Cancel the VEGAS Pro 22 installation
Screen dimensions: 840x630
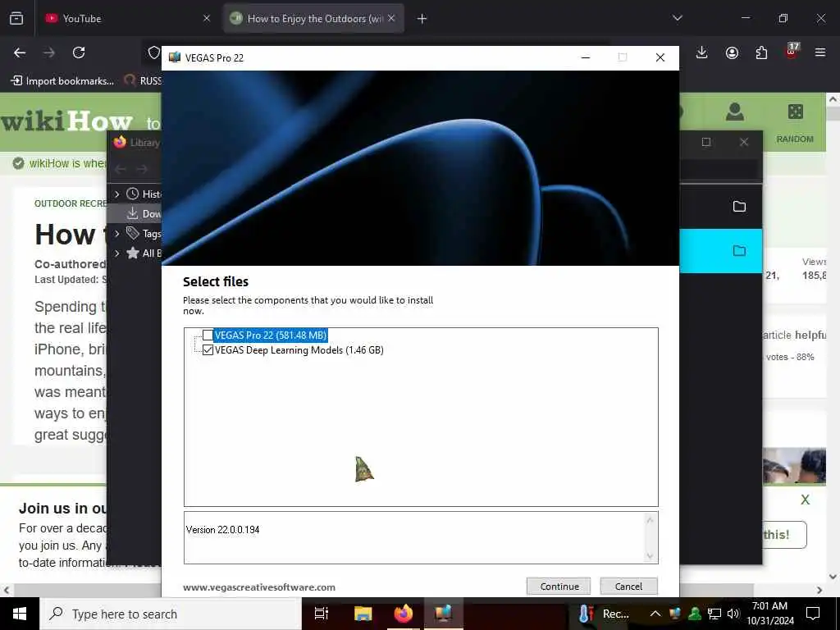pos(628,586)
